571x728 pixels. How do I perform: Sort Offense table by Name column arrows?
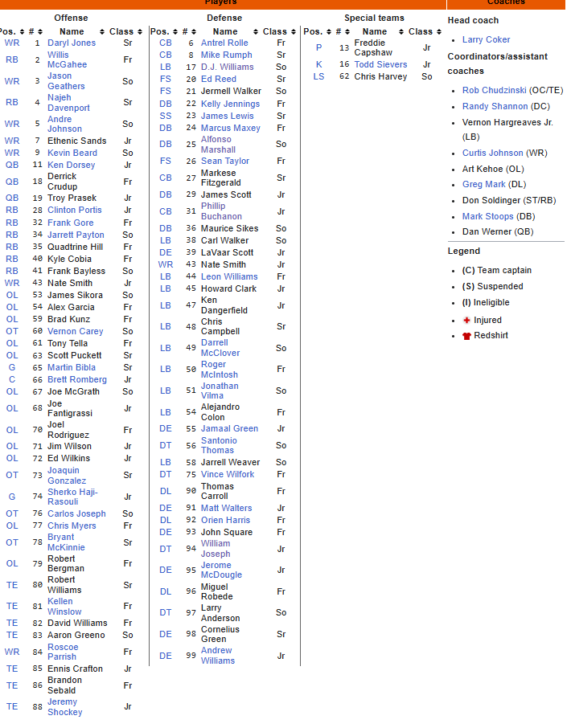pyautogui.click(x=104, y=31)
